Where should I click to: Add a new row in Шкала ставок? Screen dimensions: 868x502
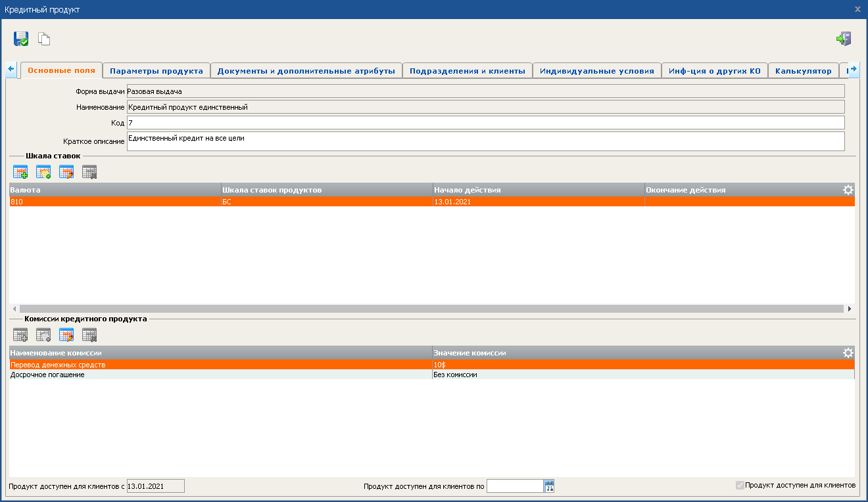(21, 172)
